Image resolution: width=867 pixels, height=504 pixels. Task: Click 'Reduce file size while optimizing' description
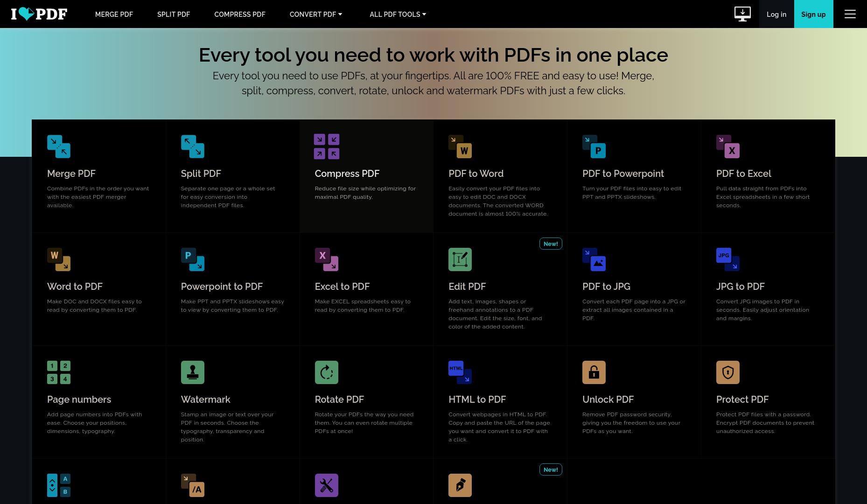[x=365, y=193]
